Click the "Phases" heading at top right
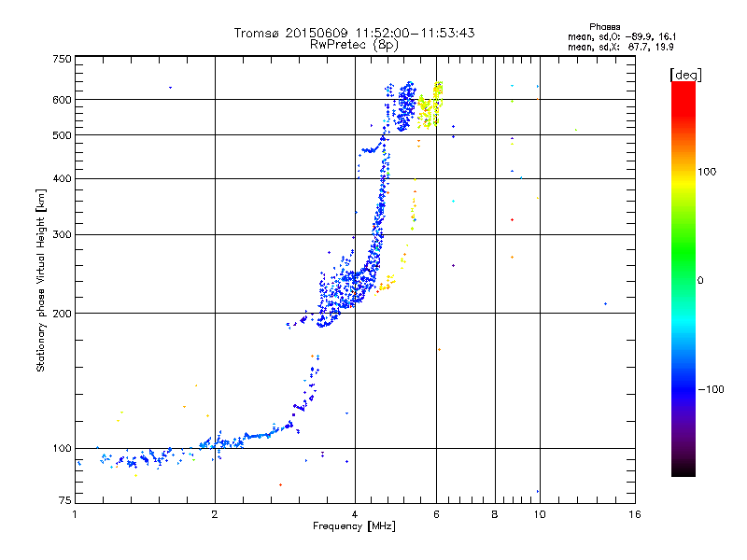The image size is (747, 560). (x=604, y=27)
